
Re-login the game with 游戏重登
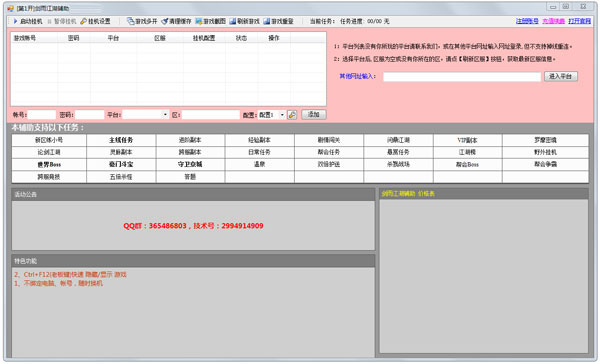pos(278,21)
